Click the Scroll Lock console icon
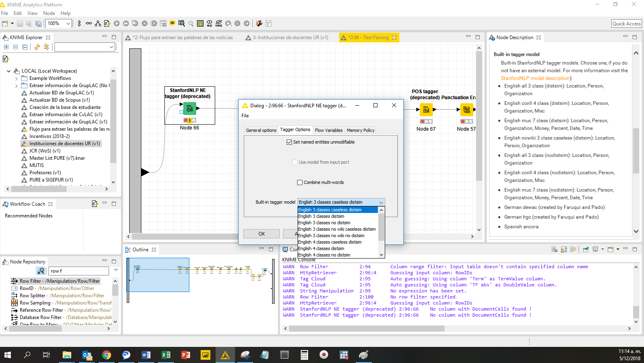Image resolution: width=644 pixels, height=363 pixels. coord(564,249)
